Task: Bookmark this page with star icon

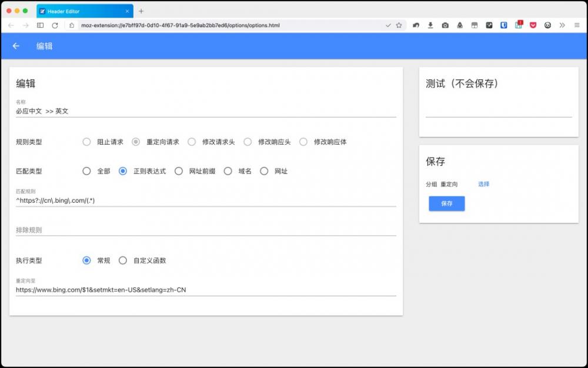Action: point(399,25)
